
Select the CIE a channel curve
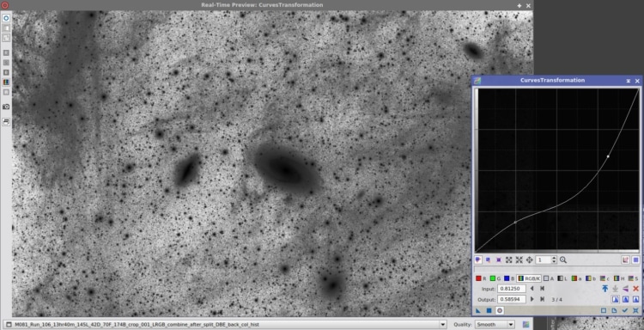(x=576, y=278)
